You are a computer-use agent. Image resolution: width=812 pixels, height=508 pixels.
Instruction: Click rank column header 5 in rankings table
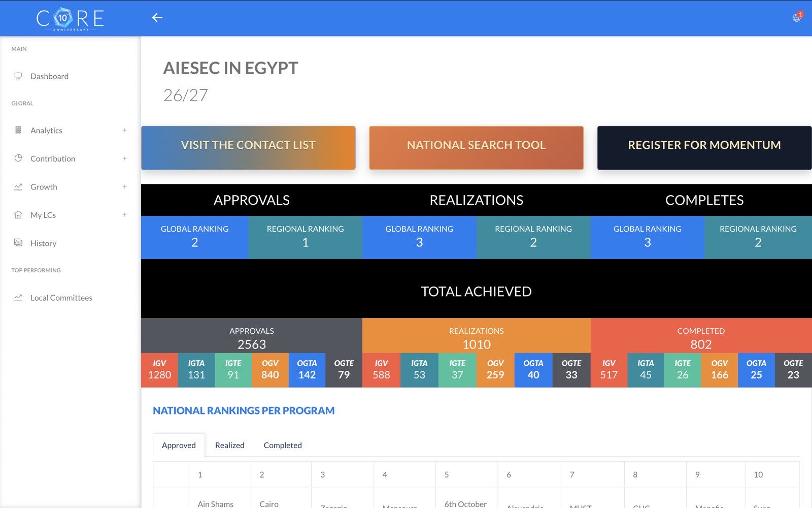[467, 474]
